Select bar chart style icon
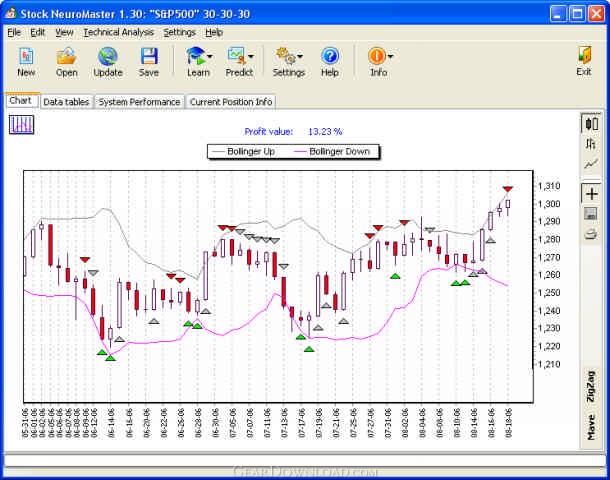 coord(591,144)
